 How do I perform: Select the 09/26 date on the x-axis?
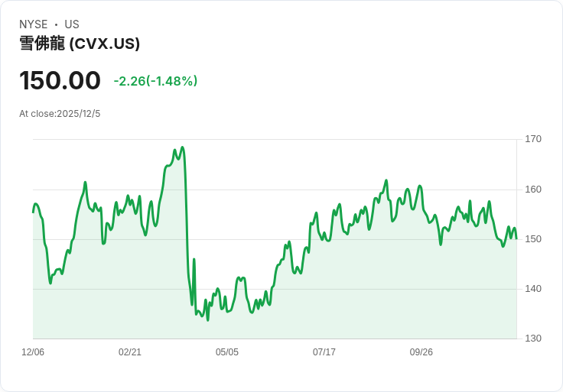click(x=421, y=352)
